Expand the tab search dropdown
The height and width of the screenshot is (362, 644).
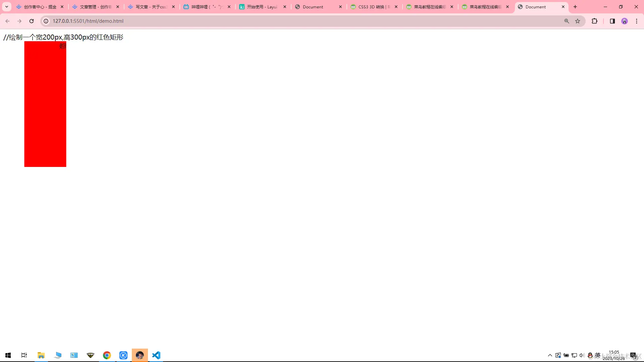(6, 7)
